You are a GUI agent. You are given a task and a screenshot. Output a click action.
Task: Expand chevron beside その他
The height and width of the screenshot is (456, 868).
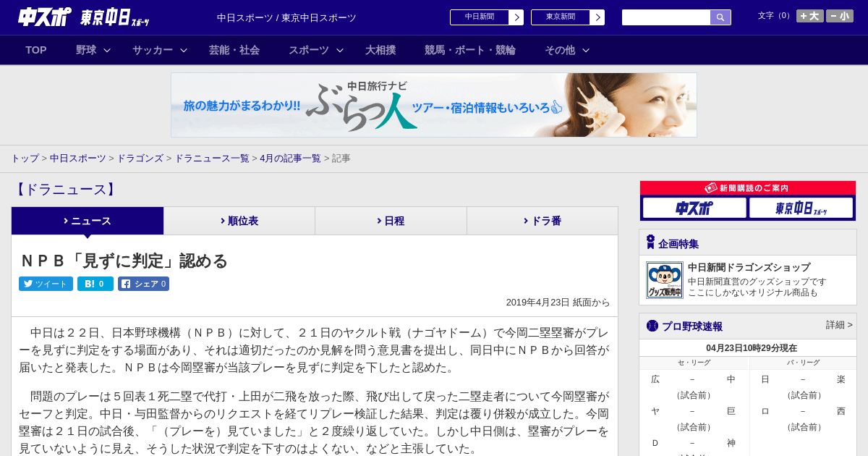pyautogui.click(x=586, y=50)
